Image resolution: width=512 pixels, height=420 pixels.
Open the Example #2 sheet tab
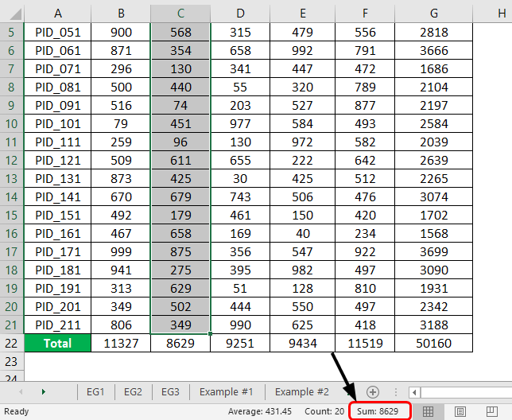pos(302,391)
